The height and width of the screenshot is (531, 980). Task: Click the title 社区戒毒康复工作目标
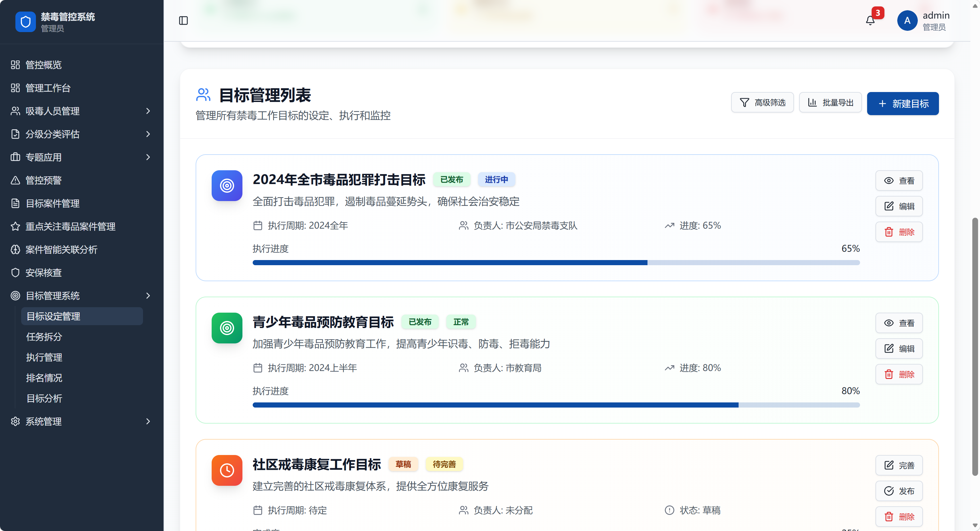click(x=317, y=464)
